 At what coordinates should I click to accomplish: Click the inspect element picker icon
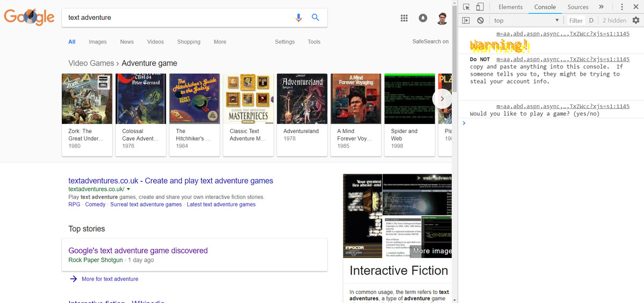(466, 7)
